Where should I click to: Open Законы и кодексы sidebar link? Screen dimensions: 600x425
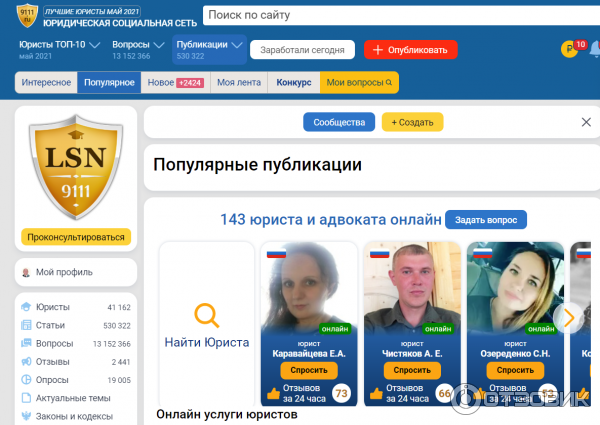[x=76, y=416]
